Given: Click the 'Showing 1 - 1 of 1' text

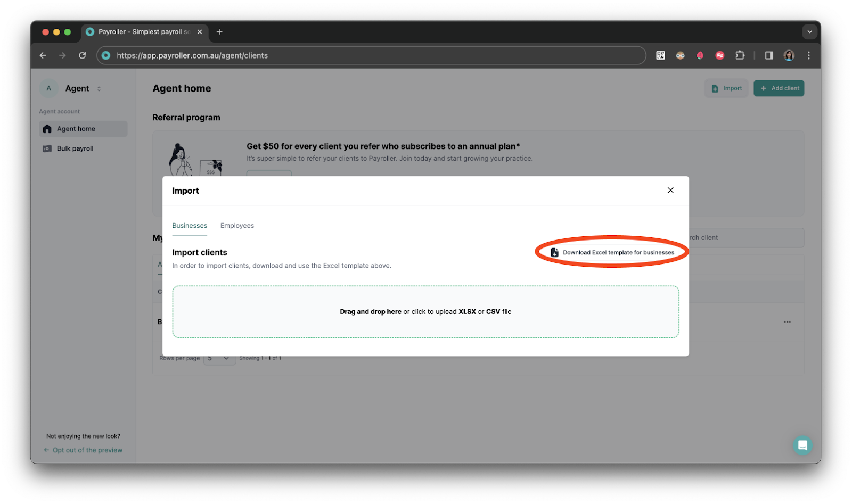Looking at the screenshot, I should (260, 358).
